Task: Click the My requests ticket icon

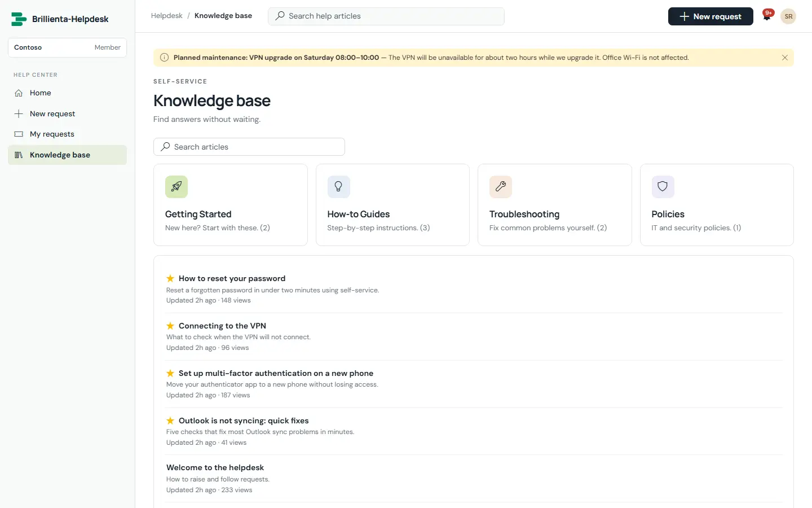Action: (x=19, y=134)
